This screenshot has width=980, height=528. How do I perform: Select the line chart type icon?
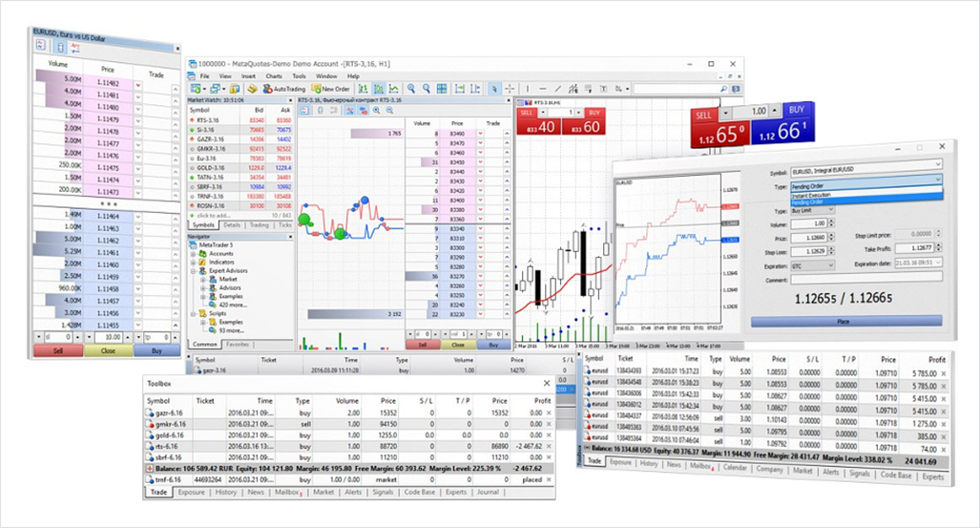tap(394, 89)
